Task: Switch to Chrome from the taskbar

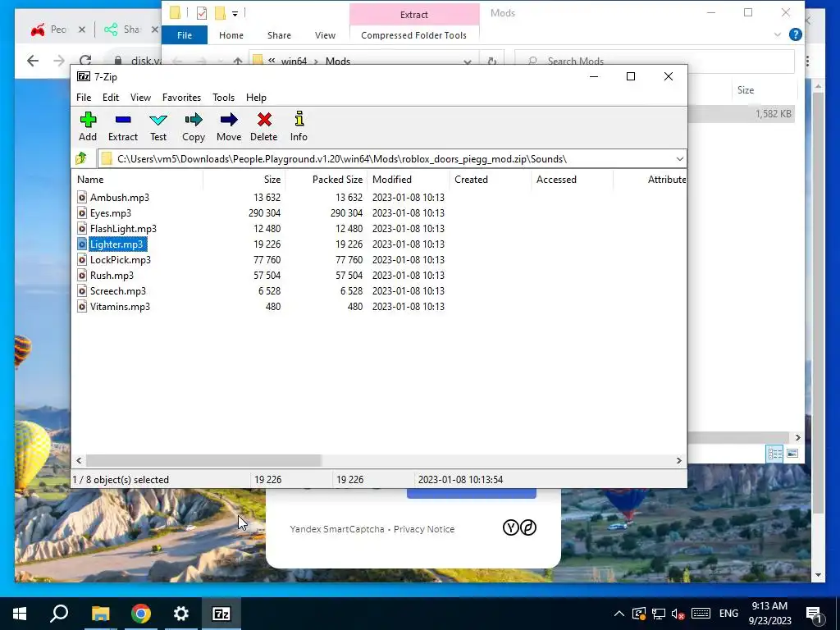Action: 141,614
